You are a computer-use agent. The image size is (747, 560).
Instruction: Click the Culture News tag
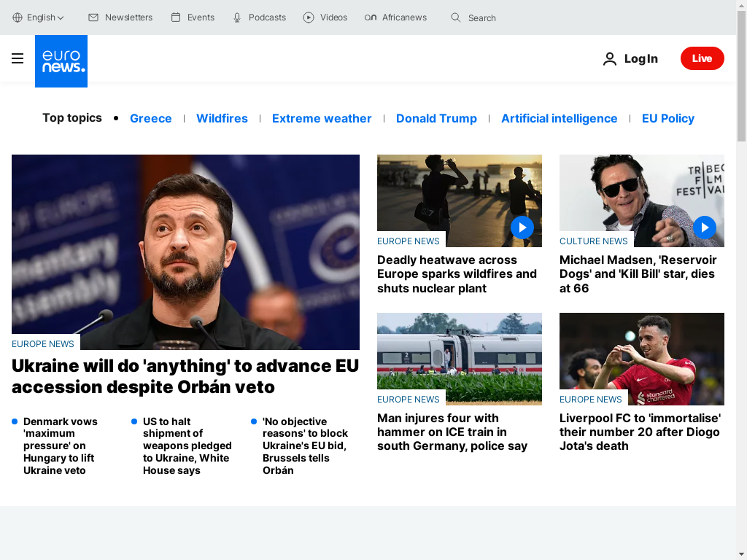click(x=594, y=241)
